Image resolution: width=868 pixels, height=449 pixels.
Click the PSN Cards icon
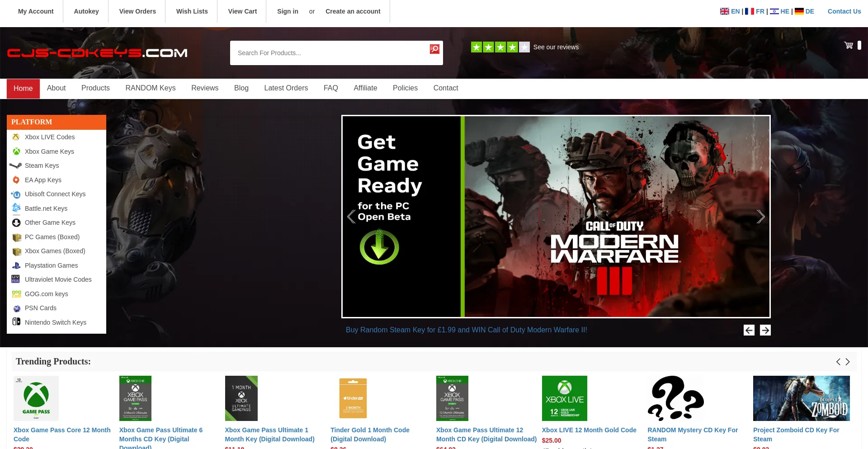click(x=17, y=308)
